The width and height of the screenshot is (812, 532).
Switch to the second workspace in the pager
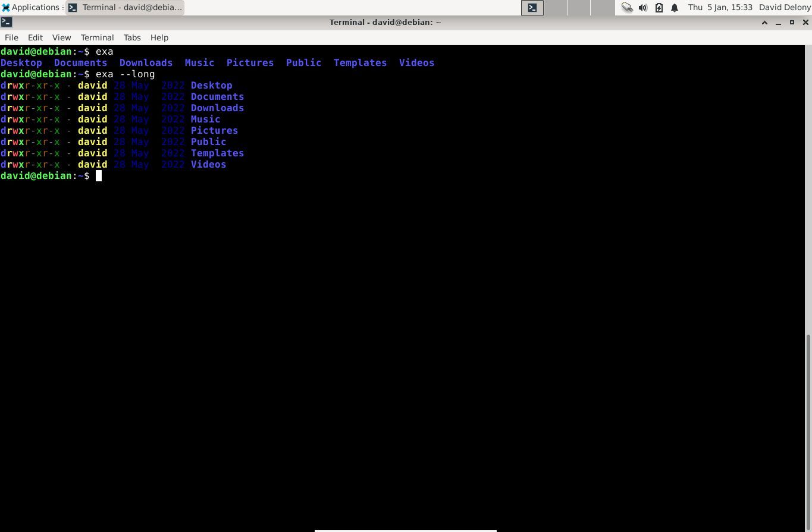(556, 8)
